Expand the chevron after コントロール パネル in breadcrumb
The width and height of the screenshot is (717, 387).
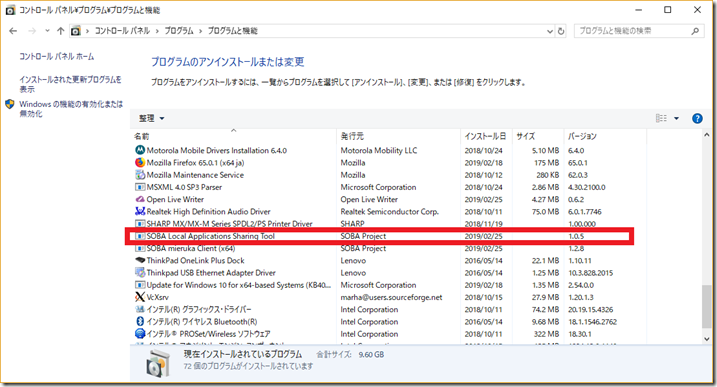pyautogui.click(x=157, y=31)
